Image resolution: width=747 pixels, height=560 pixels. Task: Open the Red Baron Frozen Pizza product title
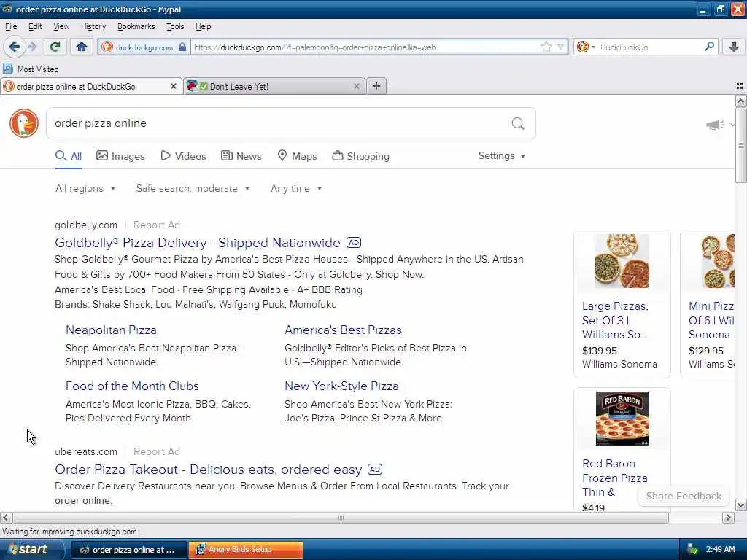[x=614, y=478]
